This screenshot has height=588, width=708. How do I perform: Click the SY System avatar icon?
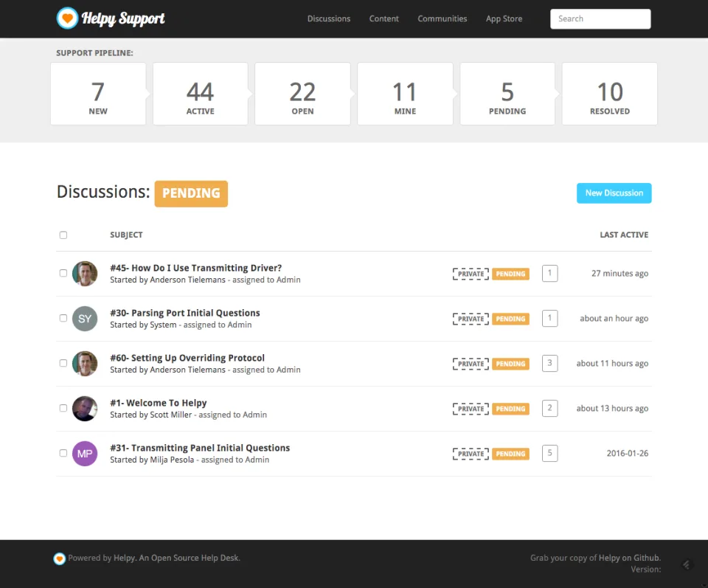(x=85, y=319)
